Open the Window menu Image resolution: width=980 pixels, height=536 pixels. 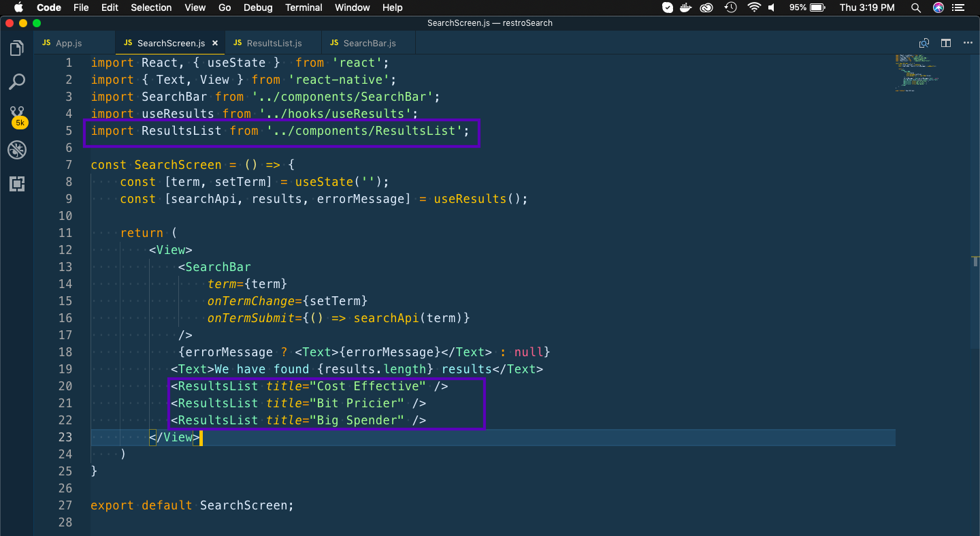(x=353, y=7)
